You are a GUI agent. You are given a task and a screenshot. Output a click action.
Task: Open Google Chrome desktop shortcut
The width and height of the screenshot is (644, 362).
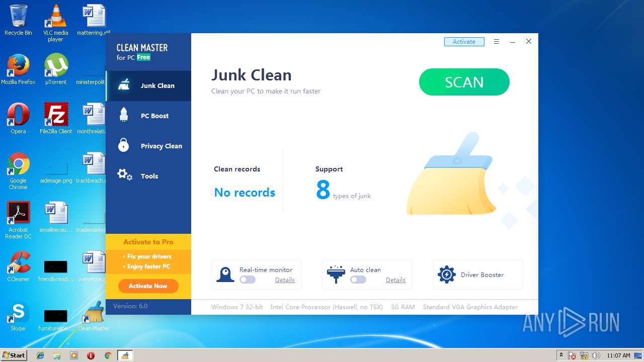click(18, 171)
